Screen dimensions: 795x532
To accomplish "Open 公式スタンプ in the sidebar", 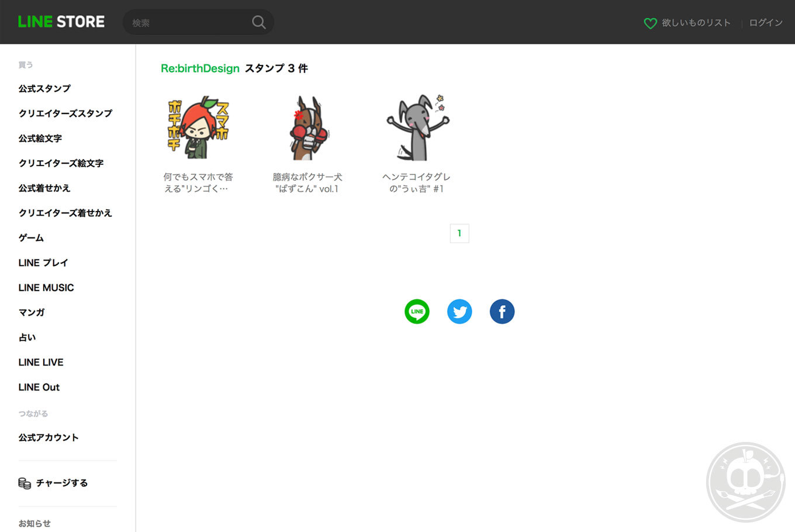I will pos(44,89).
